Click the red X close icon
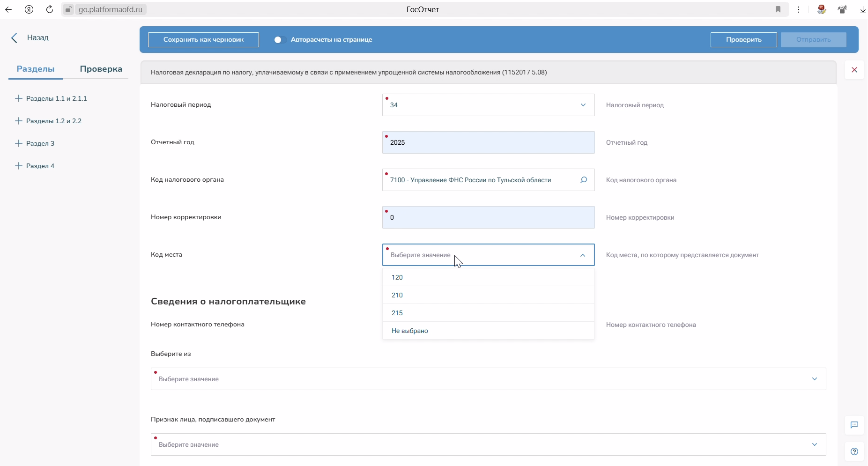Screen dimensions: 868x466 [x=854, y=70]
